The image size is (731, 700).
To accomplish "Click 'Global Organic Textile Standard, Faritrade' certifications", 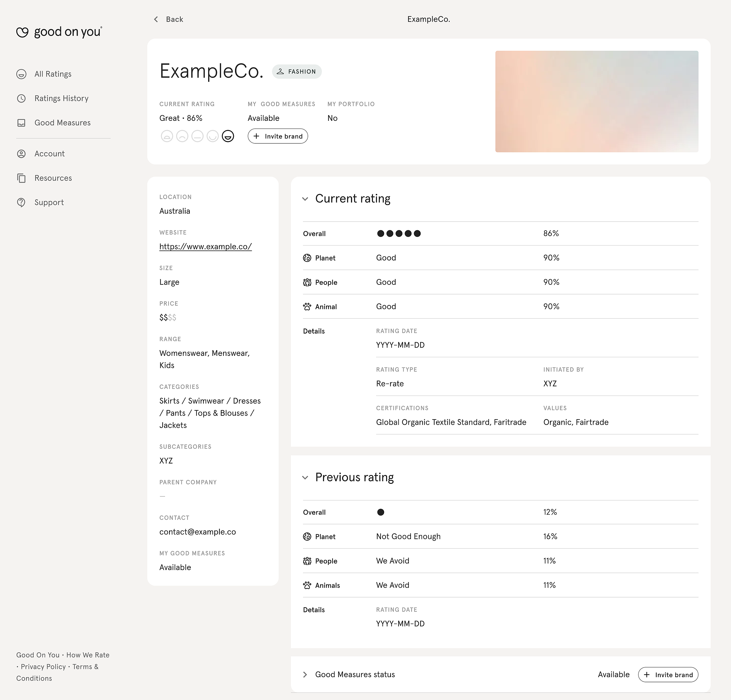I will [451, 422].
